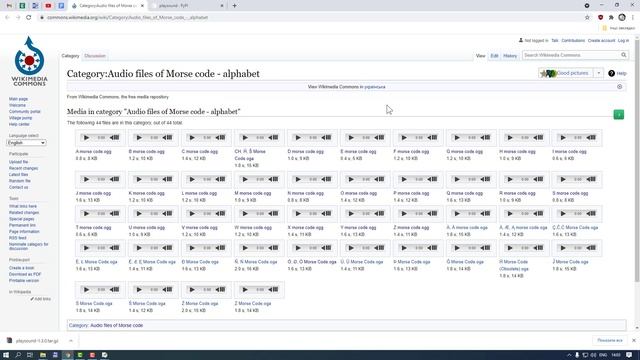This screenshot has width=640, height=360.
Task: Follow the Audio files of Morse code category link
Action: [x=116, y=325]
